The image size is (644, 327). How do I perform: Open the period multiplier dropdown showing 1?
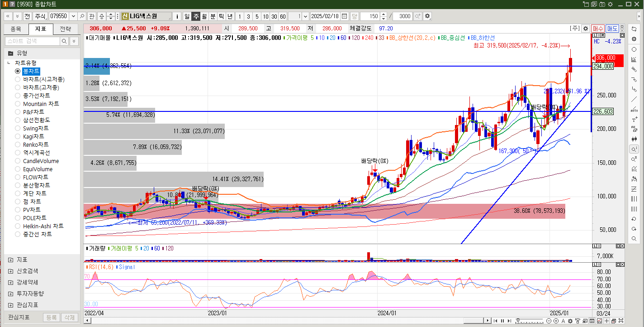[305, 16]
